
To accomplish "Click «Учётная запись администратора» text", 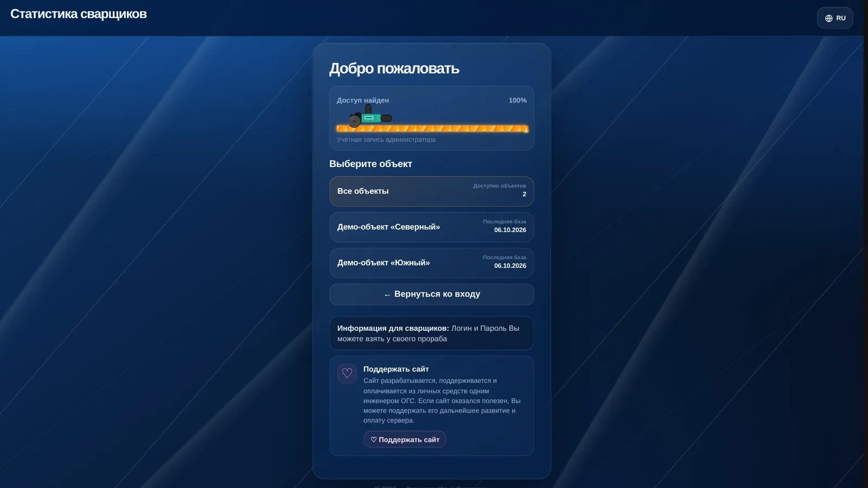I will [386, 139].
